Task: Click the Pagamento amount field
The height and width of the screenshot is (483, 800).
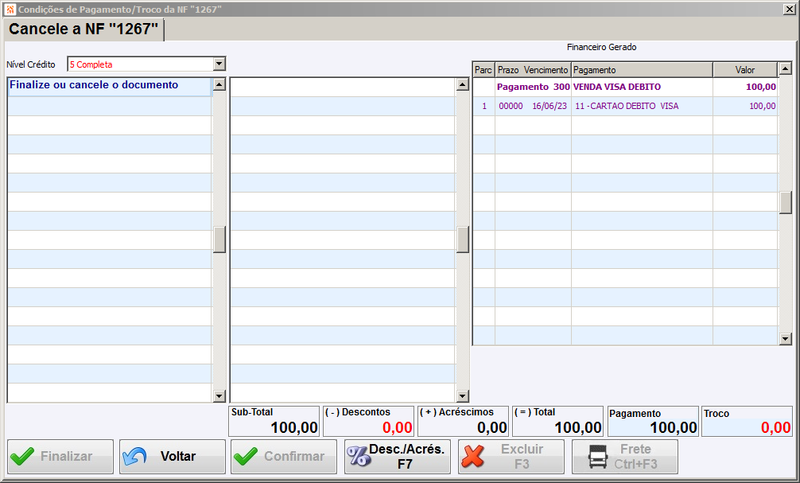Action: pyautogui.click(x=653, y=421)
